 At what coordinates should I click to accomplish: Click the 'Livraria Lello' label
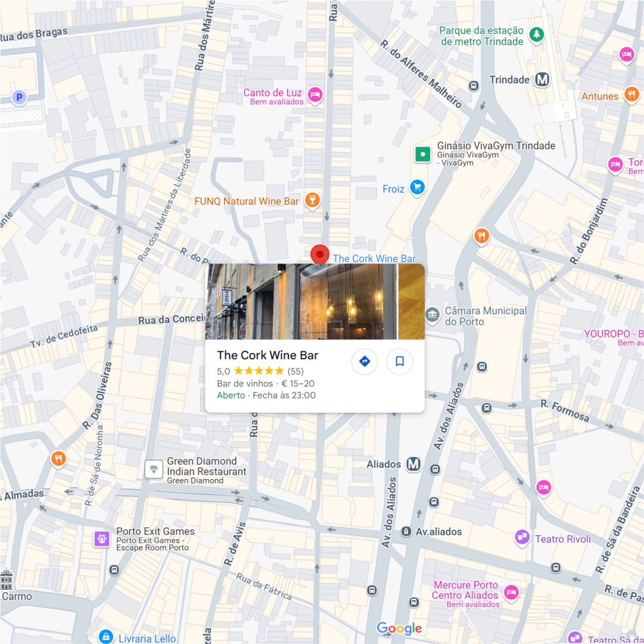coord(147,639)
